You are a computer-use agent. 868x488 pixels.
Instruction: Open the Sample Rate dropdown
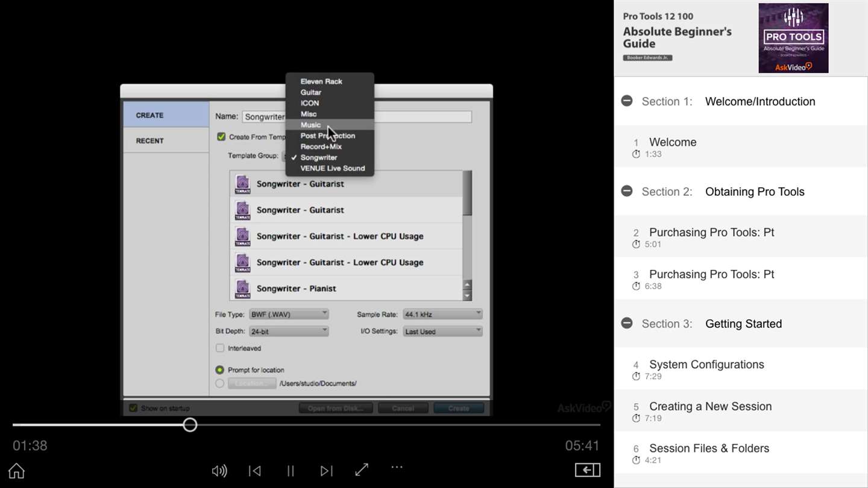pyautogui.click(x=442, y=314)
